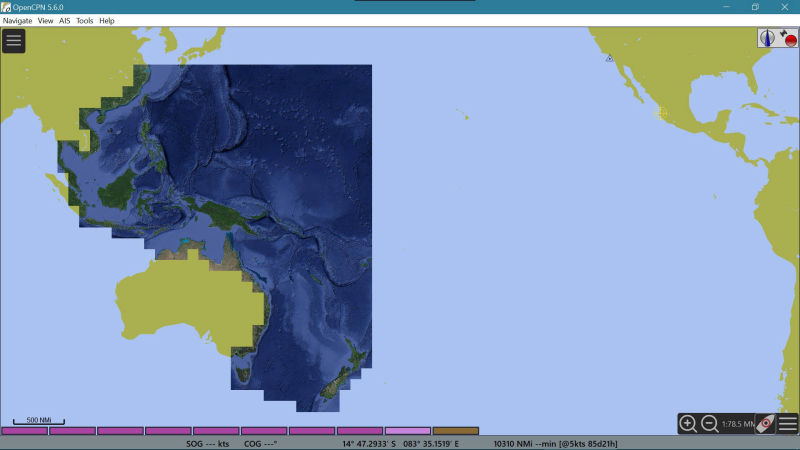Click the yellow ownship marker near Mexico
The image size is (800, 450).
coord(661,113)
